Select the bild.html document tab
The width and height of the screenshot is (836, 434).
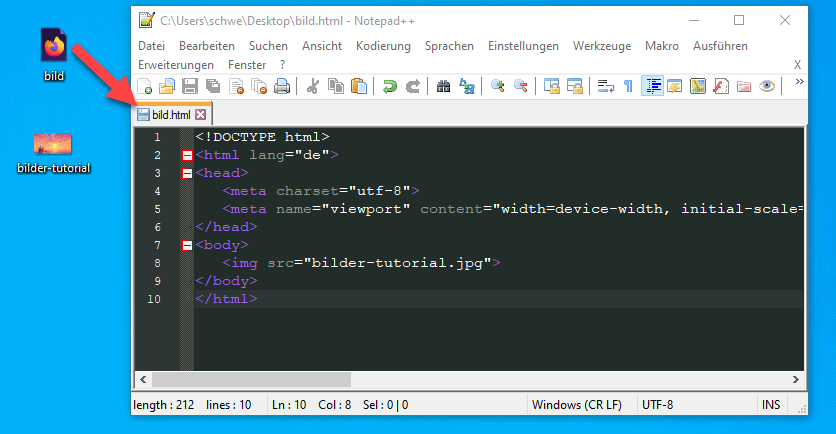click(x=171, y=115)
